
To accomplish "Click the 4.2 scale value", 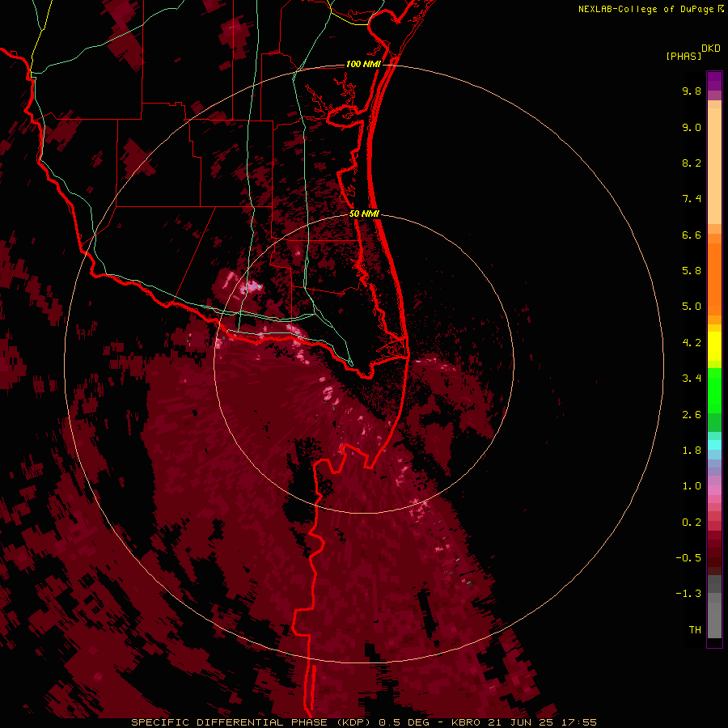I will click(692, 343).
